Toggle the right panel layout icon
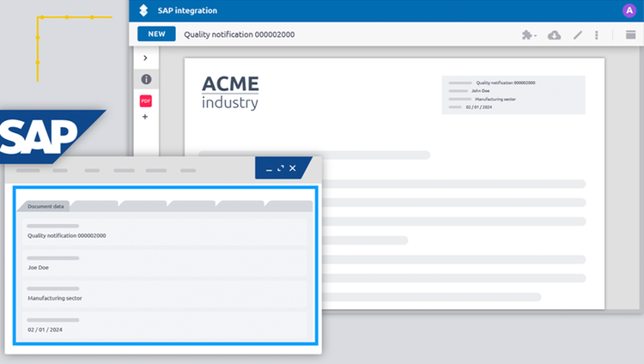 click(x=630, y=35)
